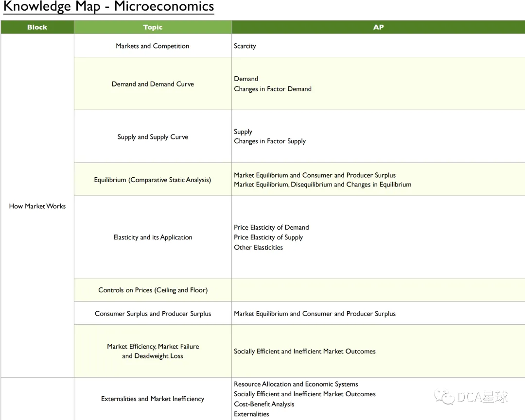Click the Scarcity AP entry
The height and width of the screenshot is (420, 525).
click(x=245, y=46)
